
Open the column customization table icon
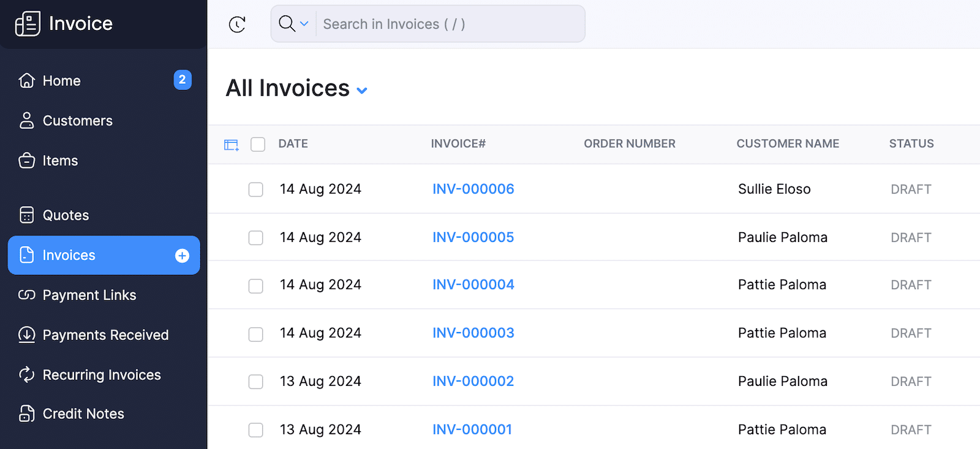click(x=231, y=144)
